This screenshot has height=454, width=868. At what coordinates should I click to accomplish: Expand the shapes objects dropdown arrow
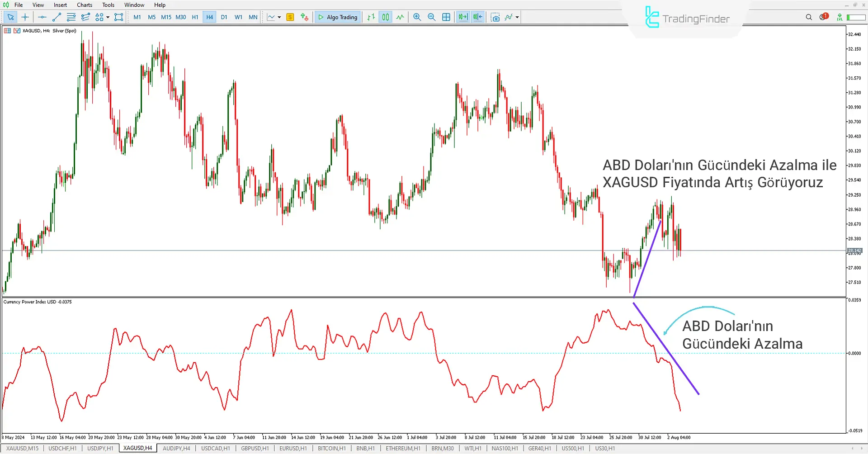(x=108, y=18)
